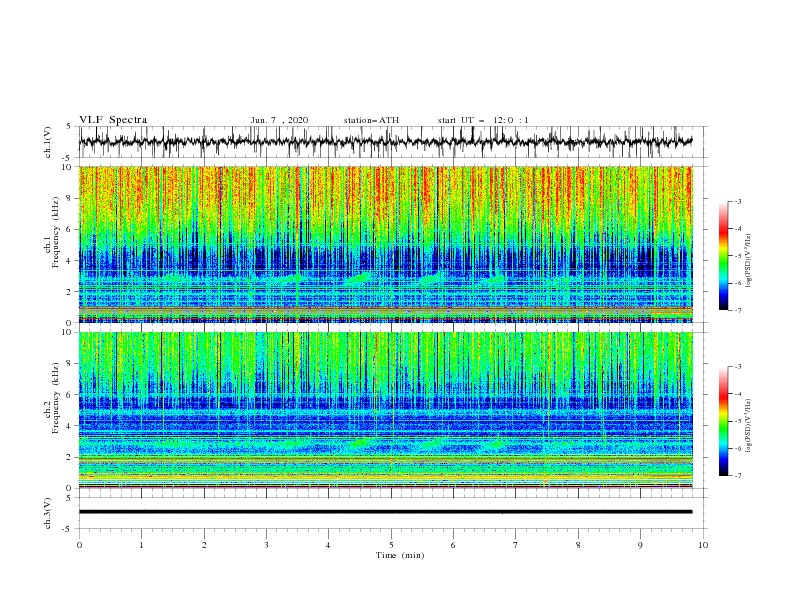Image resolution: width=792 pixels, height=612 pixels.
Task: Click the "3" tick on the time axis
Action: (266, 545)
